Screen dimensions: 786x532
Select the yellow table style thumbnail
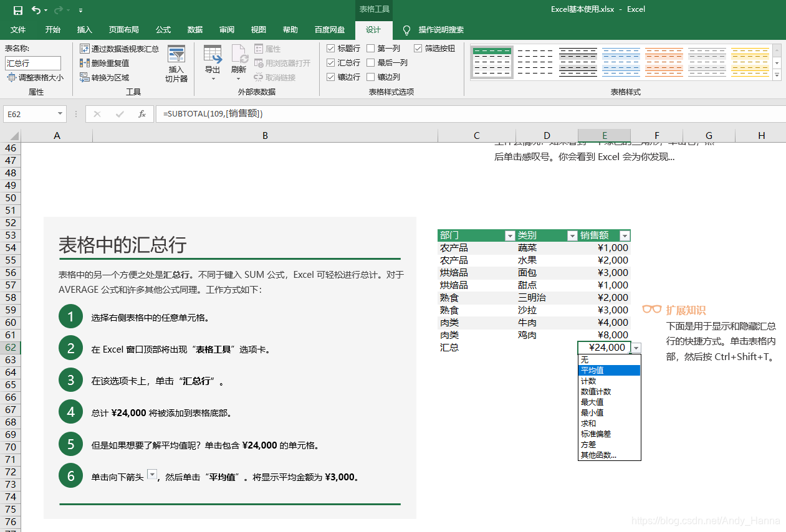click(x=750, y=62)
